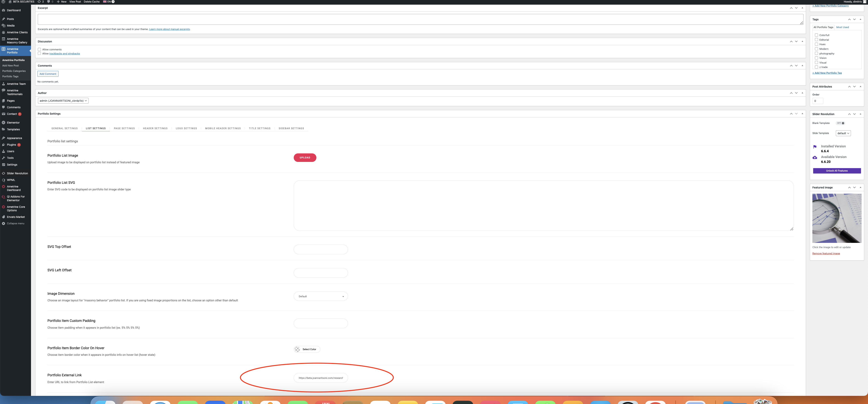Open the Header Settings tab
868x404 pixels.
point(155,128)
